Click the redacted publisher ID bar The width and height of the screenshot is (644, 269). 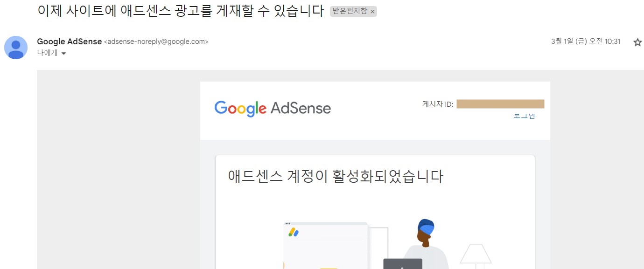pyautogui.click(x=500, y=104)
